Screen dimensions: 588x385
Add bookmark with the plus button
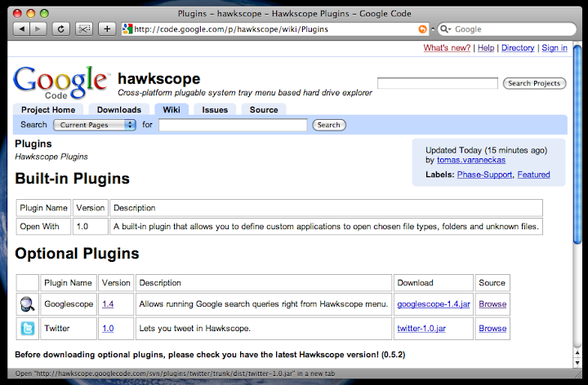pos(107,29)
